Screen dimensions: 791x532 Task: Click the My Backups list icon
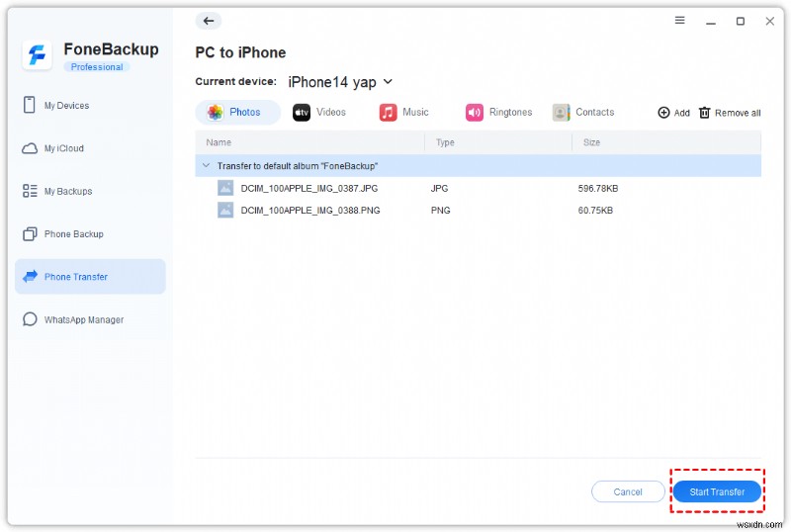(x=30, y=191)
